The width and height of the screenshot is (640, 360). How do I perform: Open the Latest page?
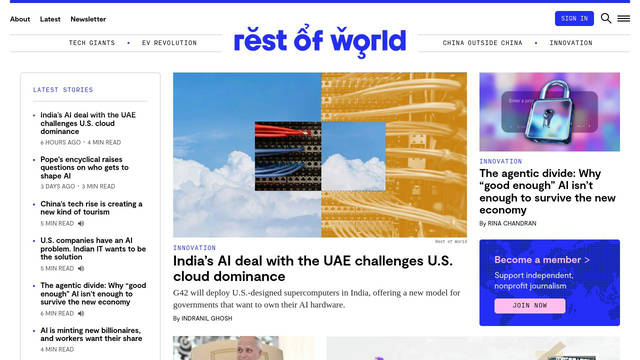50,19
